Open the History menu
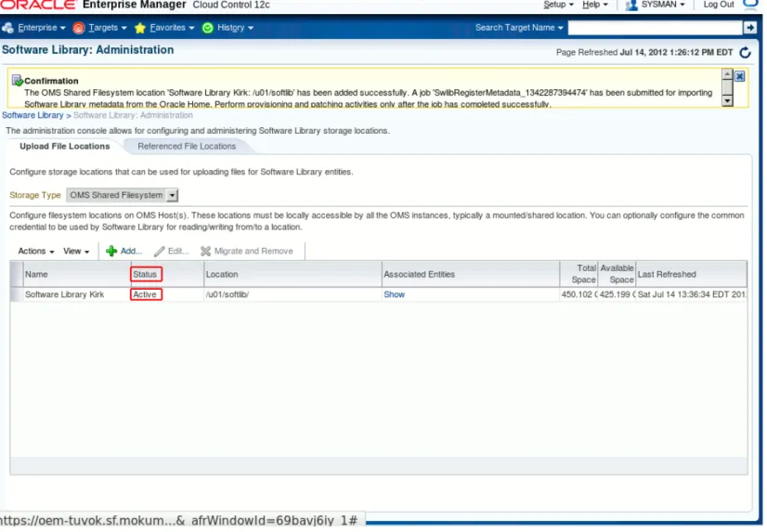The height and width of the screenshot is (532, 767). (x=236, y=28)
